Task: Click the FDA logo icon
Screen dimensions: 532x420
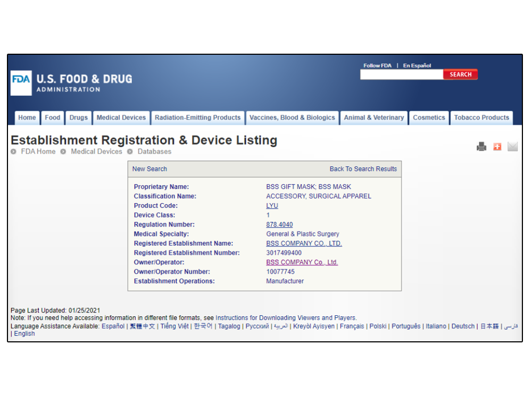Action: coord(21,83)
